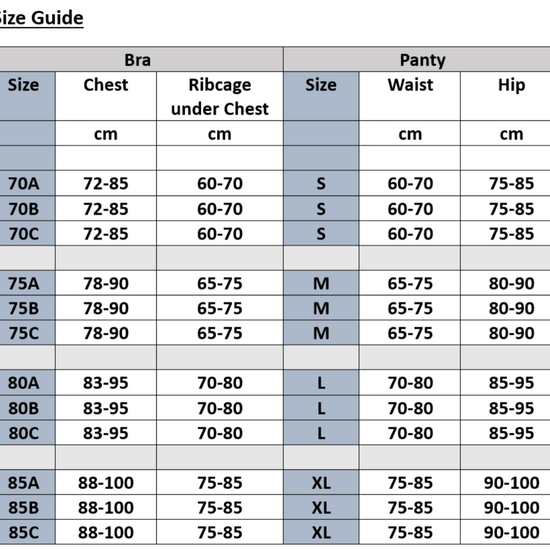Select the XL panty size in 85B row
550x550 pixels.
pos(321,508)
